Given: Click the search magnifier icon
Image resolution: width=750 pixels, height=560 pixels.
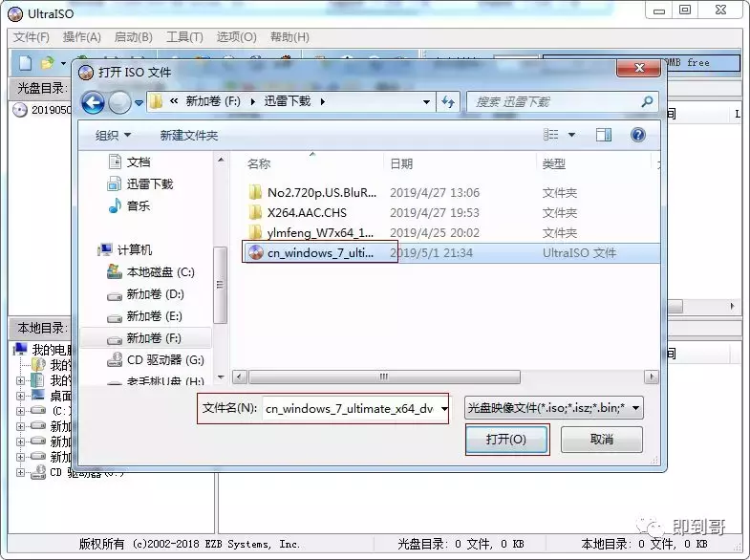Looking at the screenshot, I should click(647, 101).
